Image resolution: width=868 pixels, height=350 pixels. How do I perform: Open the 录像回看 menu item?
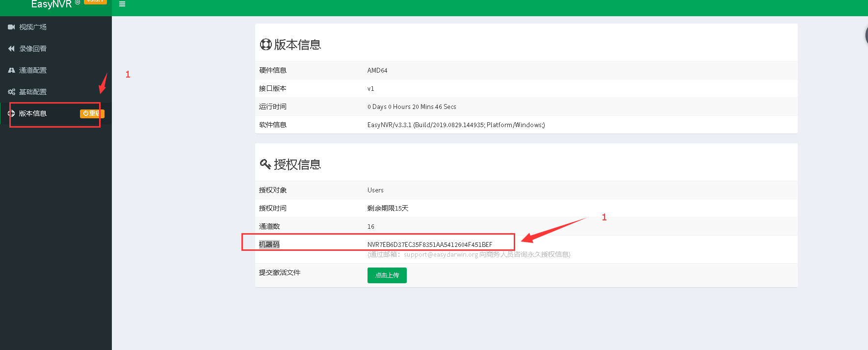click(x=56, y=49)
